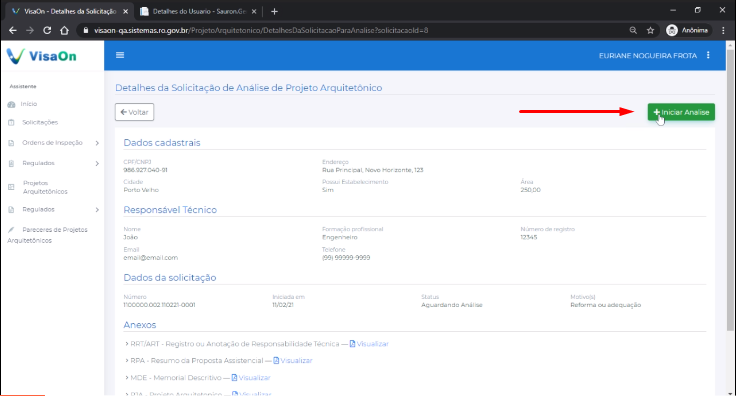Image resolution: width=736 pixels, height=396 pixels.
Task: Click the VisaOn logo
Action: coord(41,56)
